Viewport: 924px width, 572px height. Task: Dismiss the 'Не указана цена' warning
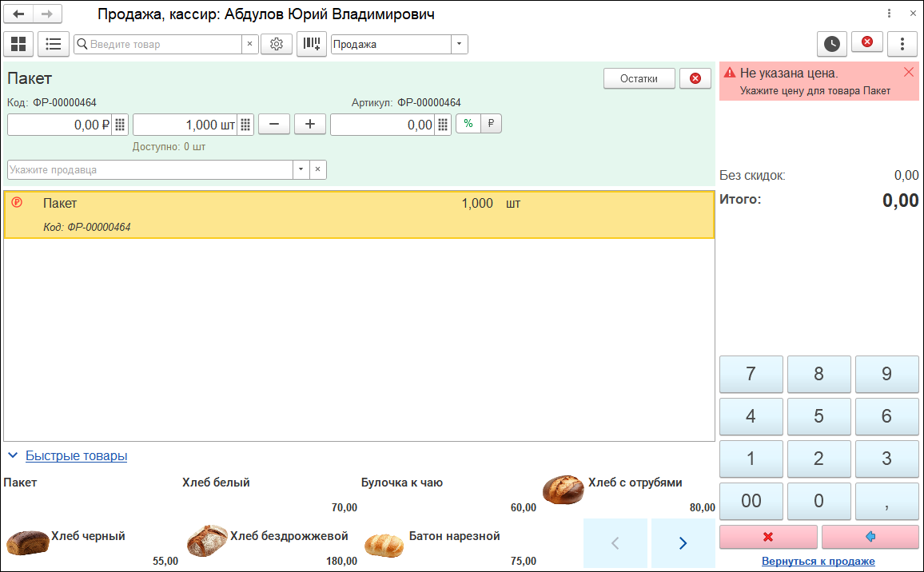909,73
